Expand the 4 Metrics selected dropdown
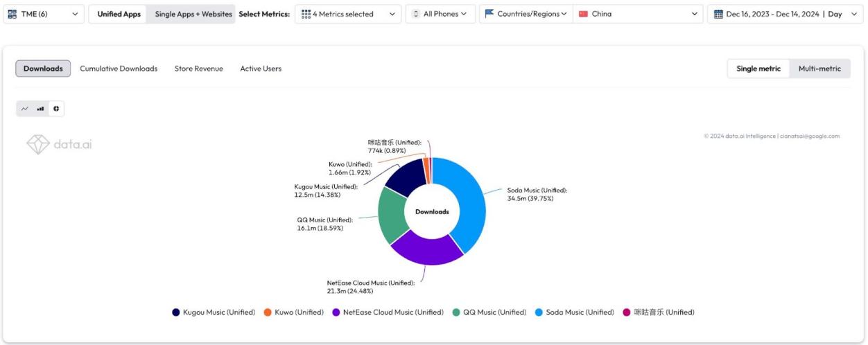The image size is (868, 345). point(348,14)
